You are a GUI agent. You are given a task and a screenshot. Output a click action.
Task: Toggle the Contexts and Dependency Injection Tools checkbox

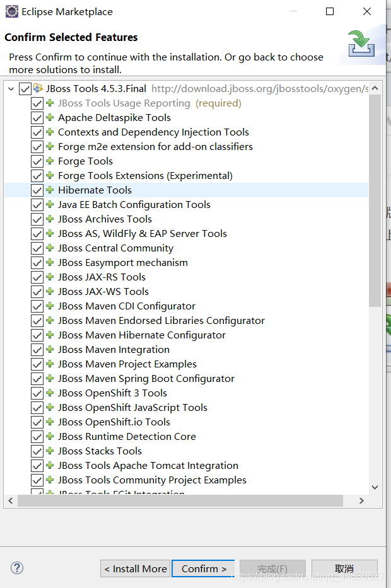pyautogui.click(x=37, y=132)
